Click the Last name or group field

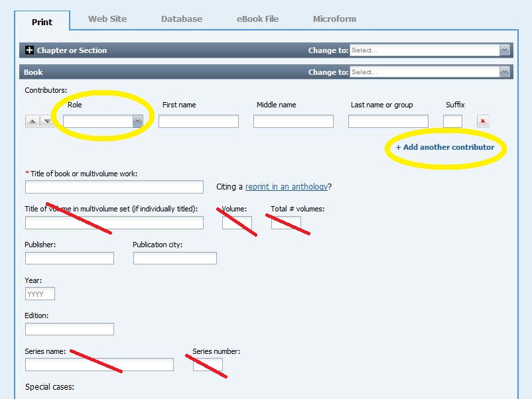pos(388,121)
